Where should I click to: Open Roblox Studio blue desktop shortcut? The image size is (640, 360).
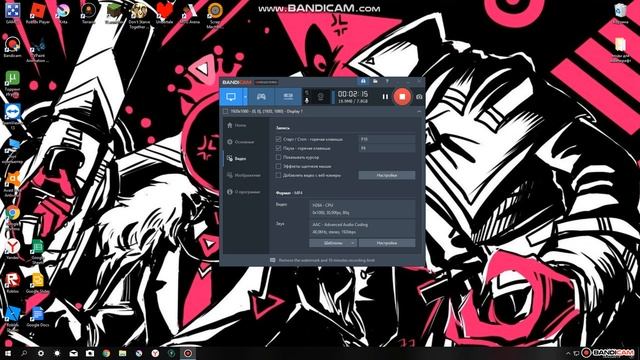pos(12,318)
